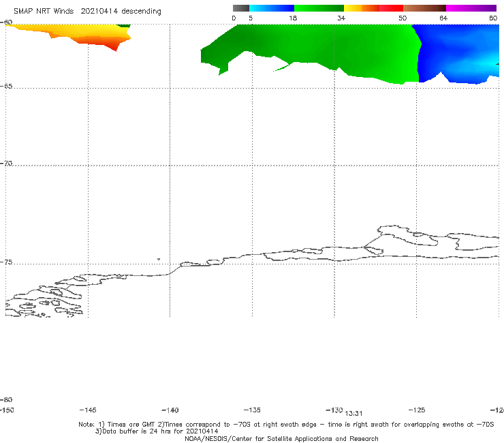Click the swath time stamp 13:31
Image resolution: width=504 pixels, height=443 pixels.
[x=353, y=414]
